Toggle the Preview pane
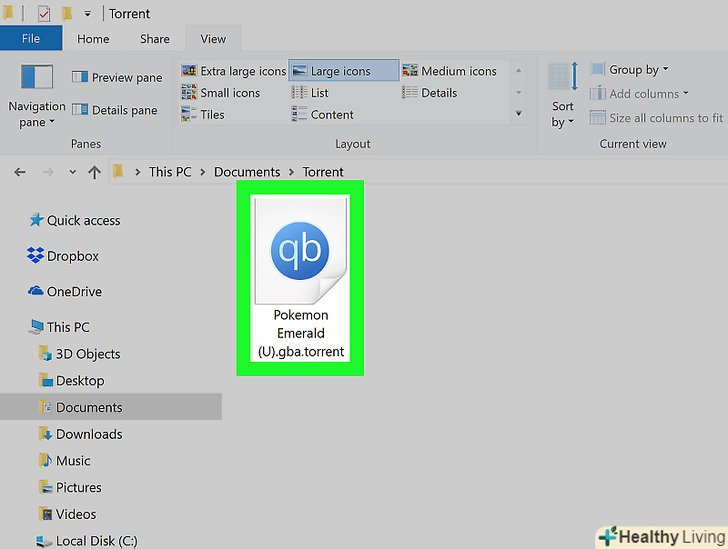The image size is (728, 549). pos(117,77)
